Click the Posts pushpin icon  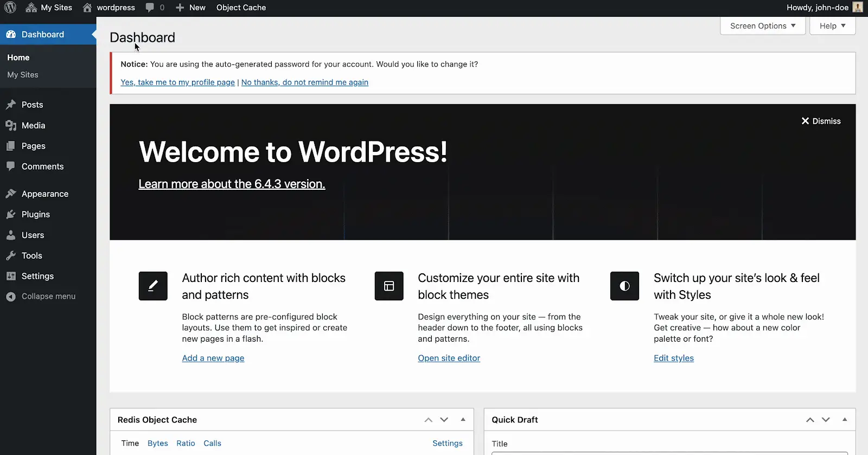pyautogui.click(x=11, y=105)
